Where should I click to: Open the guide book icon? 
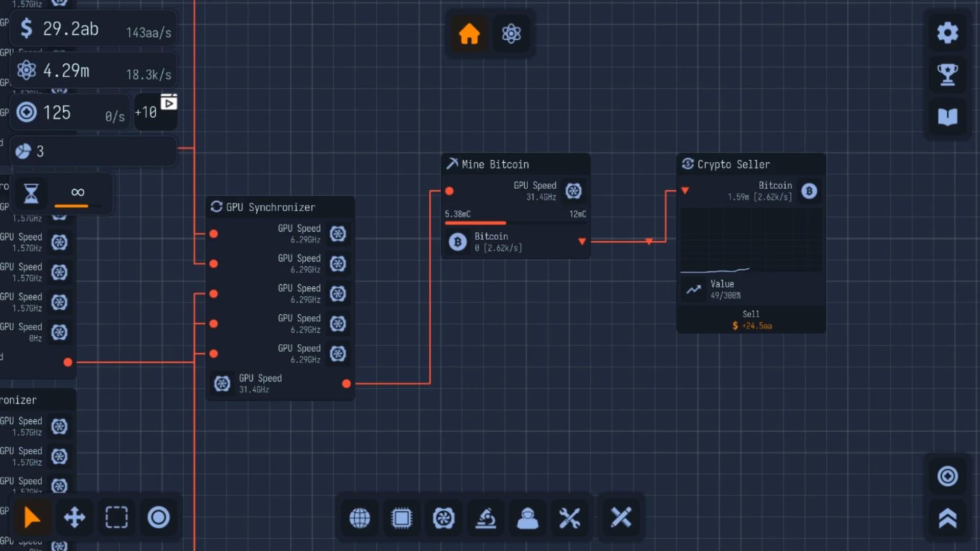tap(947, 116)
